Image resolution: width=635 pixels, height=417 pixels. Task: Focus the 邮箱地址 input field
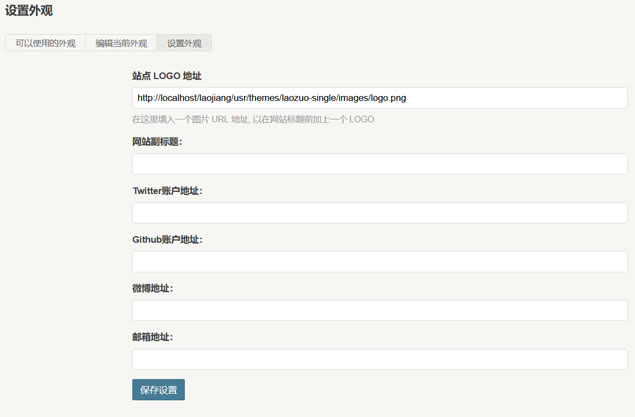pyautogui.click(x=379, y=358)
